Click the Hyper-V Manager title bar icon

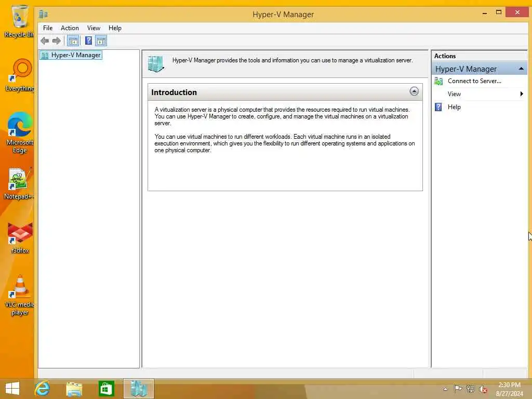point(43,14)
